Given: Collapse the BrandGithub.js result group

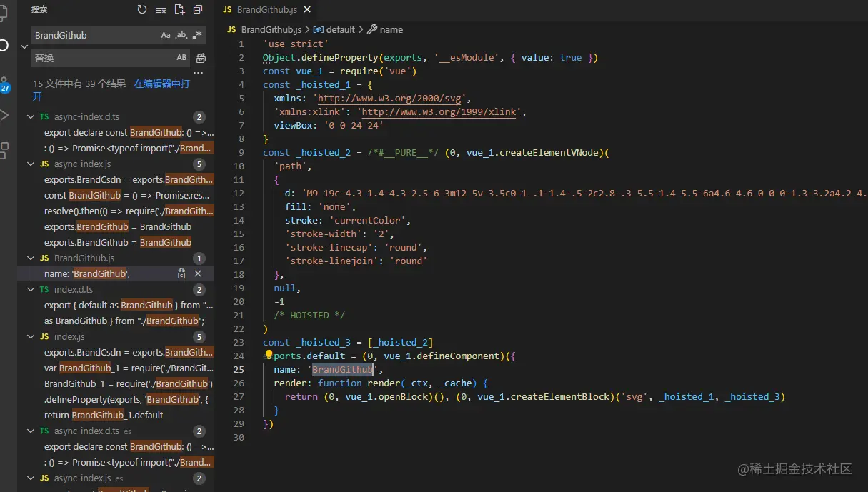Looking at the screenshot, I should point(31,258).
